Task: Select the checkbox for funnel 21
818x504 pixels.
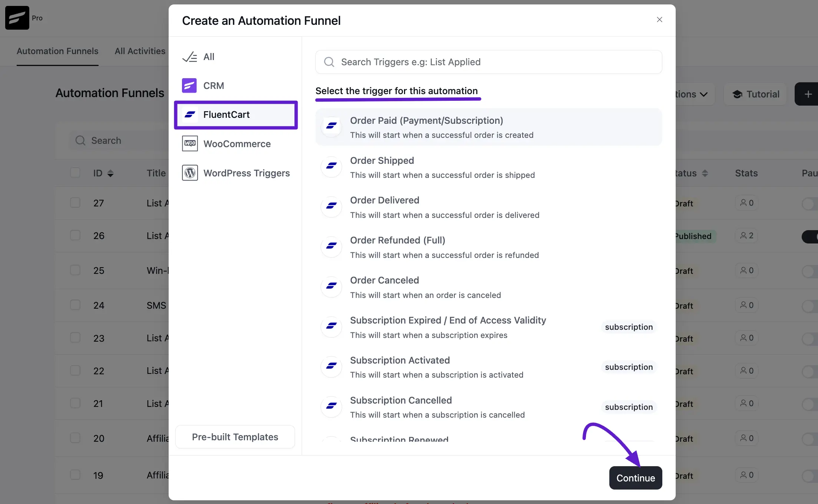Action: pyautogui.click(x=75, y=403)
